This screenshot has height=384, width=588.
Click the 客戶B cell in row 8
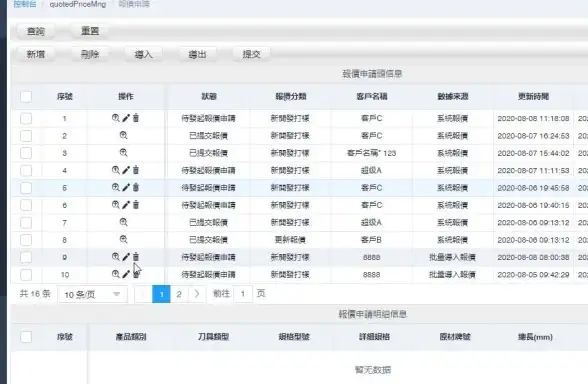371,240
